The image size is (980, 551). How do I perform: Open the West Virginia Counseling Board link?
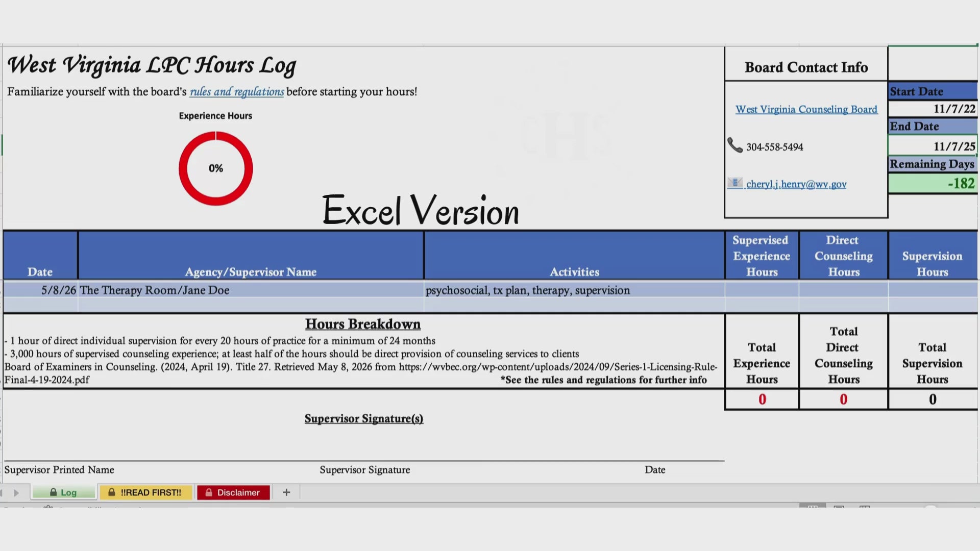806,109
